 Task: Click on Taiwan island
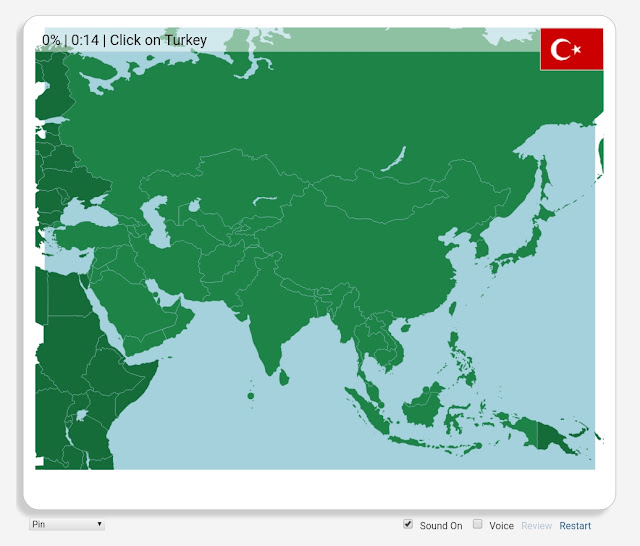[452, 308]
